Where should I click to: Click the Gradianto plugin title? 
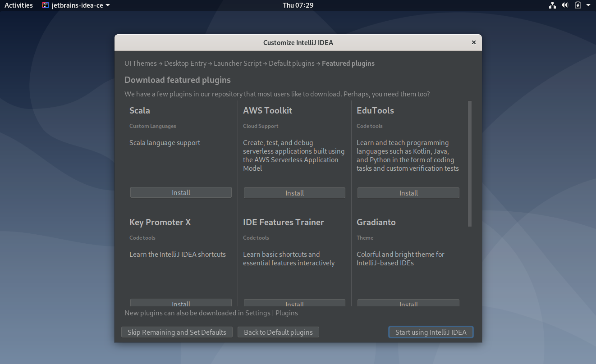[x=376, y=222]
